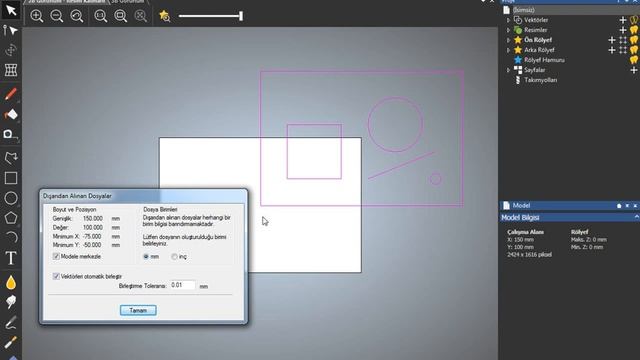Add new layer to Arka Rölyef with plus
Image resolution: width=640 pixels, height=360 pixels.
pyautogui.click(x=612, y=50)
